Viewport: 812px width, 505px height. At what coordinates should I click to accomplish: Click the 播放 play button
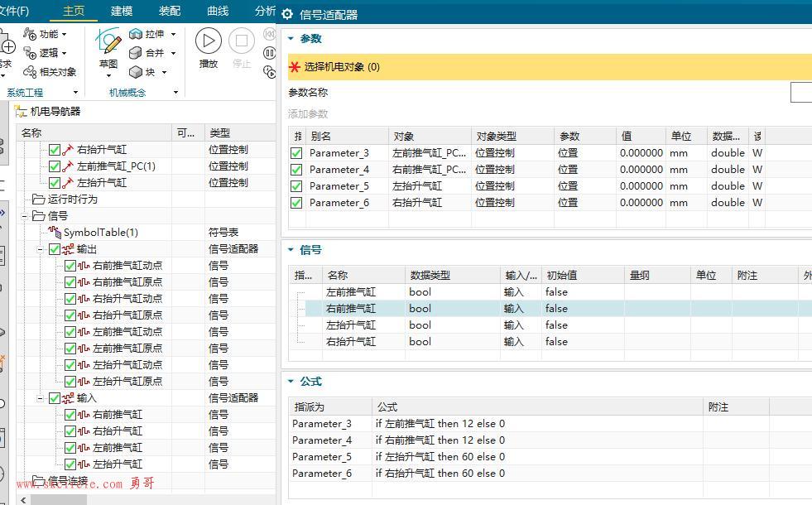click(209, 41)
